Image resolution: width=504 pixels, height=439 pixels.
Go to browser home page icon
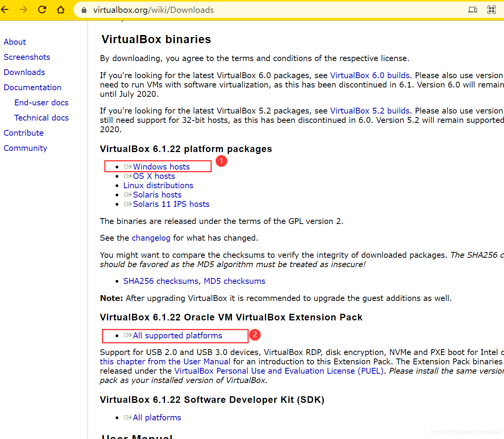click(61, 9)
